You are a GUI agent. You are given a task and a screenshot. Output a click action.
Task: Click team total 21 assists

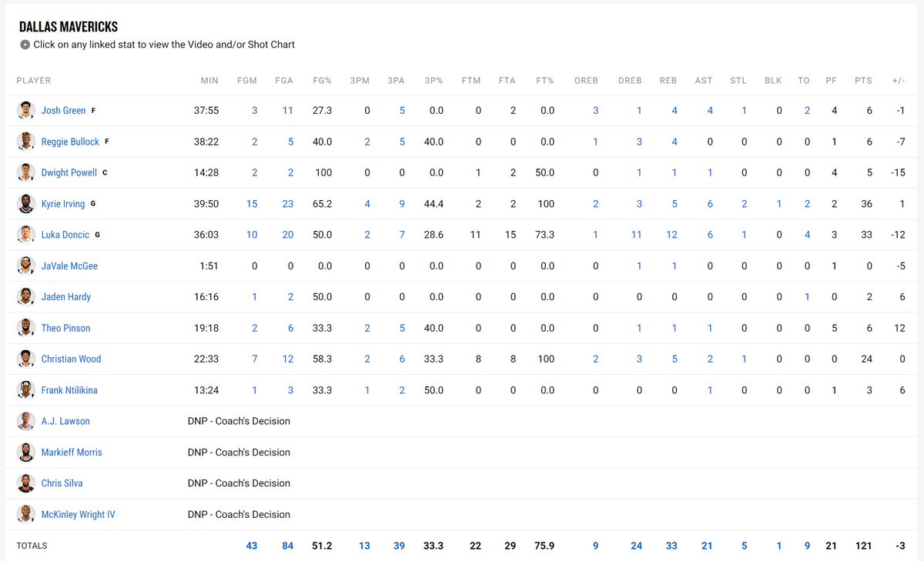(707, 546)
